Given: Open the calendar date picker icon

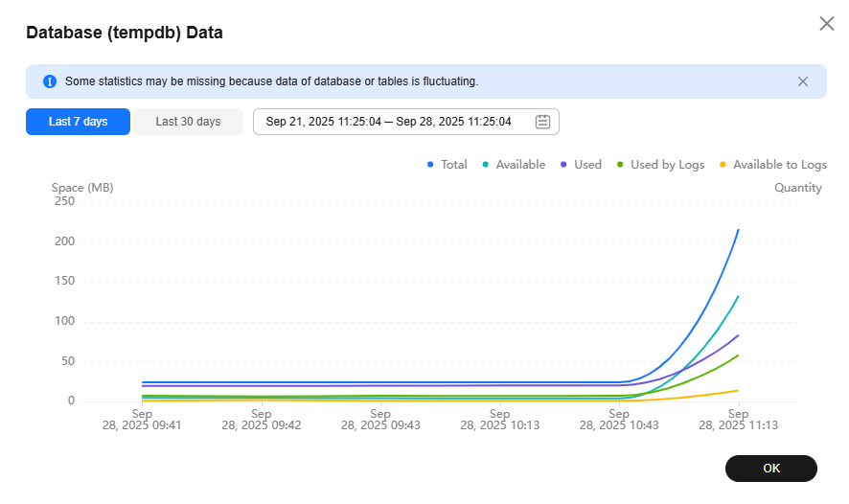Looking at the screenshot, I should 542,122.
